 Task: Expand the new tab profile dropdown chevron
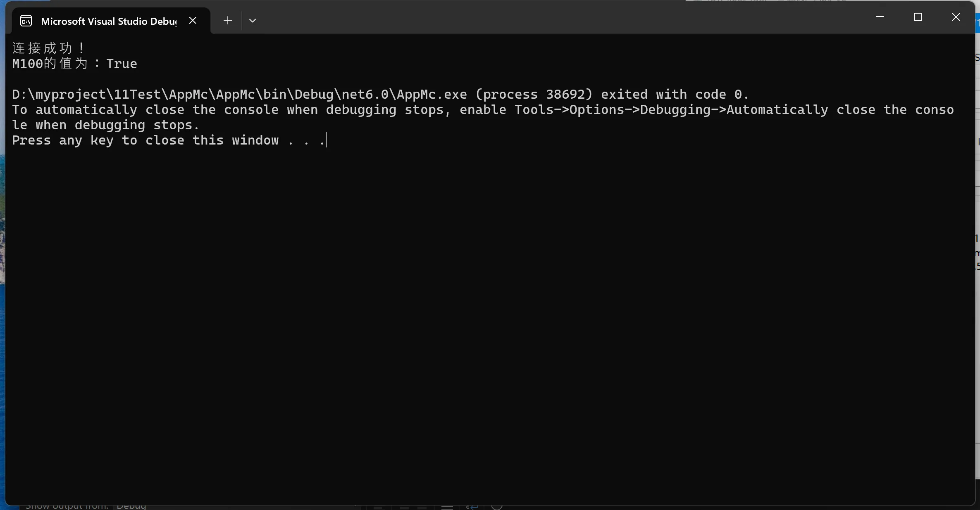click(x=253, y=21)
